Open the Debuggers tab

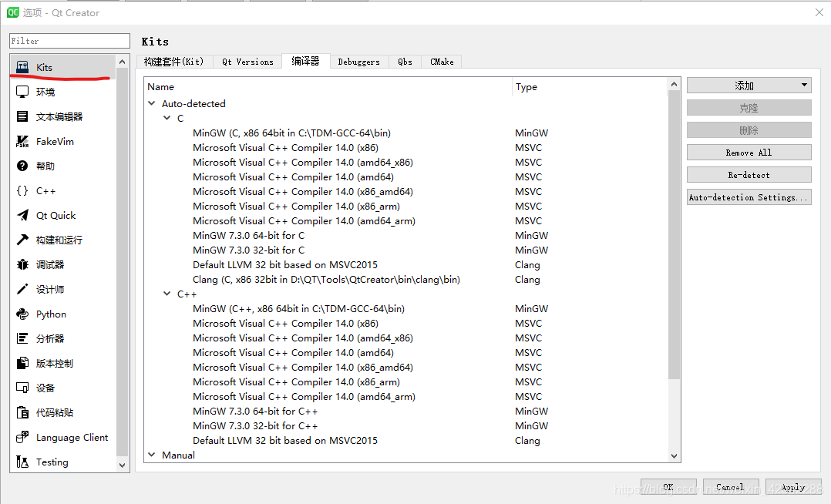[x=358, y=61]
